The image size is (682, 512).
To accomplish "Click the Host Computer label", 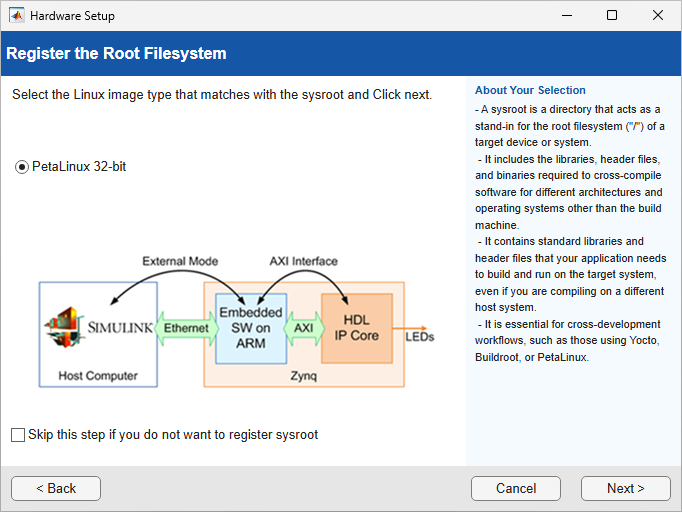I will point(98,376).
